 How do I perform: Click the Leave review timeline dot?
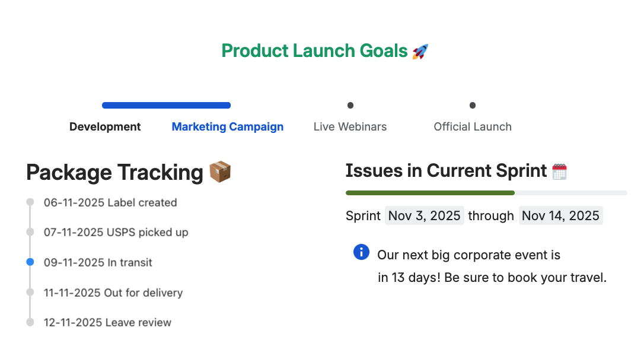[30, 322]
